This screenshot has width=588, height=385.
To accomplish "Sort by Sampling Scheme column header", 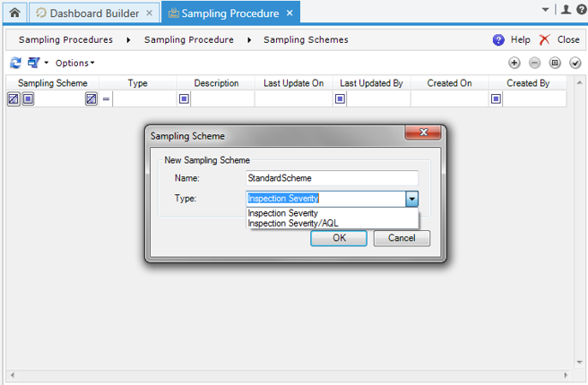I will point(53,83).
